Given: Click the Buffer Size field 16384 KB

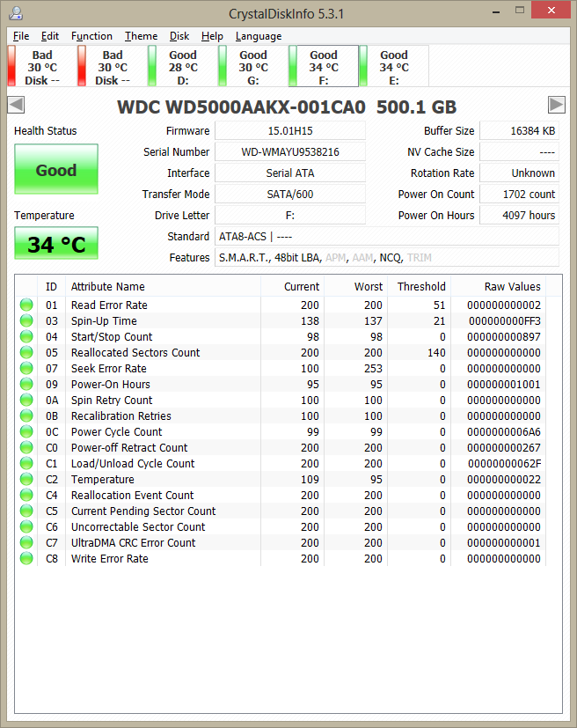Looking at the screenshot, I should pos(519,131).
